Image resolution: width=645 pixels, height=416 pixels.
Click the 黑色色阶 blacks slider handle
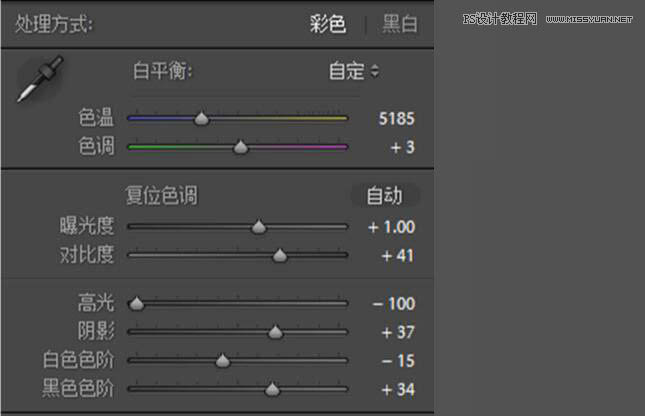pyautogui.click(x=271, y=389)
